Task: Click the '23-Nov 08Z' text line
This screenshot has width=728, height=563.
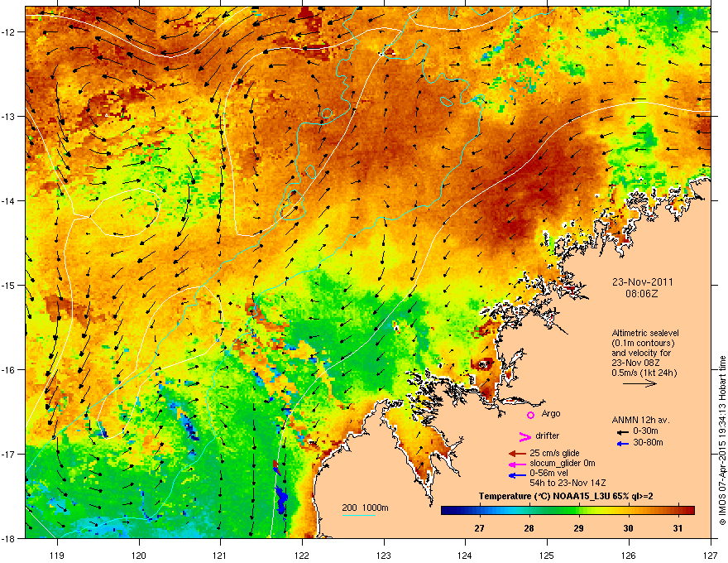Action: tap(635, 363)
